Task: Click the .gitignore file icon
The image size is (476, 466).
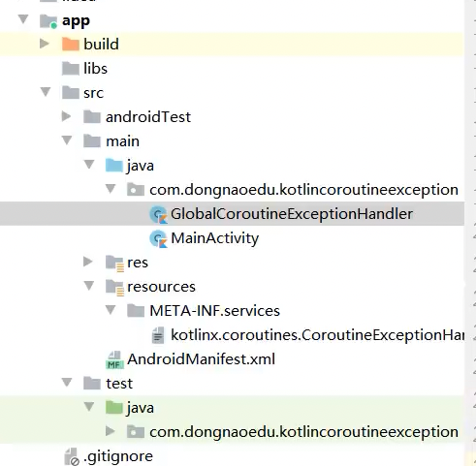Action: 72,456
